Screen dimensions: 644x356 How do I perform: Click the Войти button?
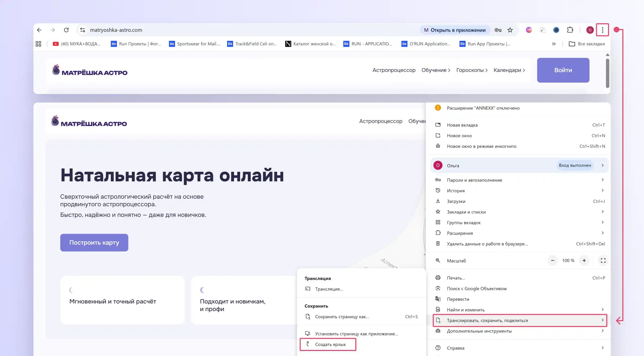point(563,70)
